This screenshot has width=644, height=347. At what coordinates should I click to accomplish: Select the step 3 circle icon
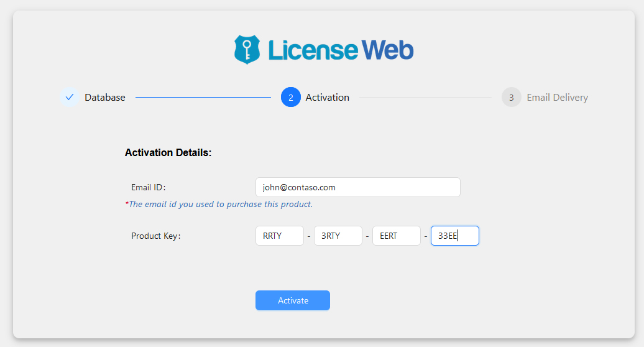(x=512, y=98)
